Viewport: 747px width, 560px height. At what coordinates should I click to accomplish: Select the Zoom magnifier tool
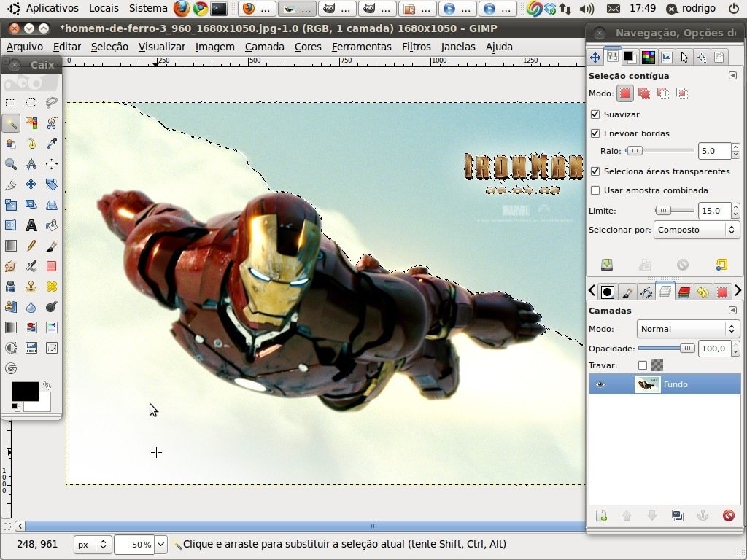coord(10,164)
